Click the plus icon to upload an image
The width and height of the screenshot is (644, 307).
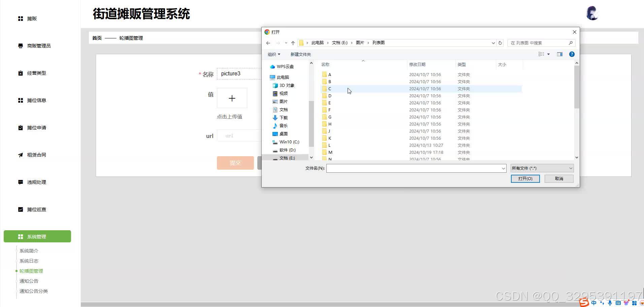tap(232, 98)
